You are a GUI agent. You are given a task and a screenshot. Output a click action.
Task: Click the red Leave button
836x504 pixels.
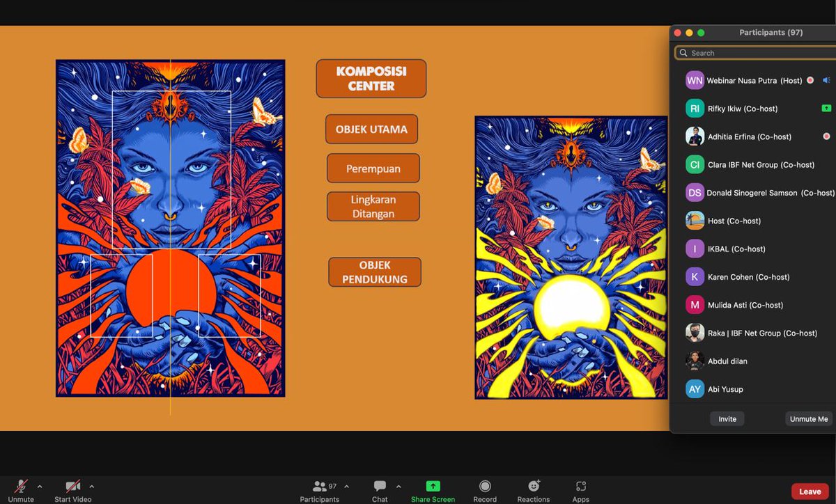click(x=810, y=491)
